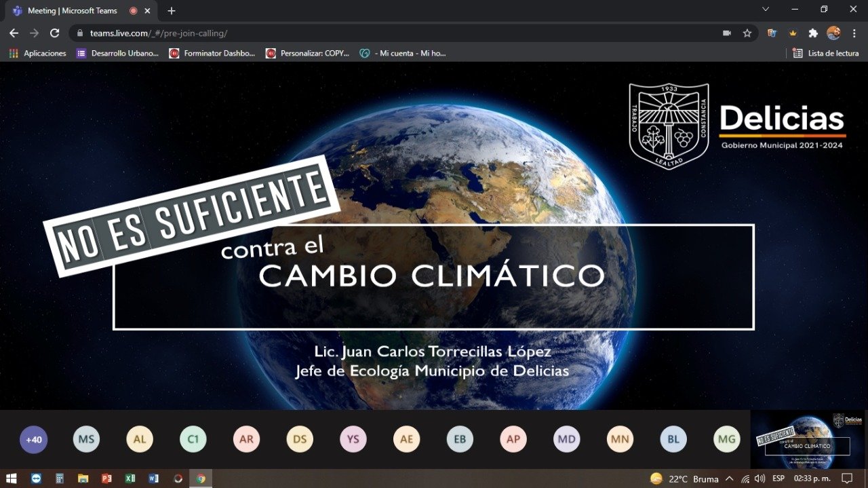Click the crown extension icon

click(792, 33)
